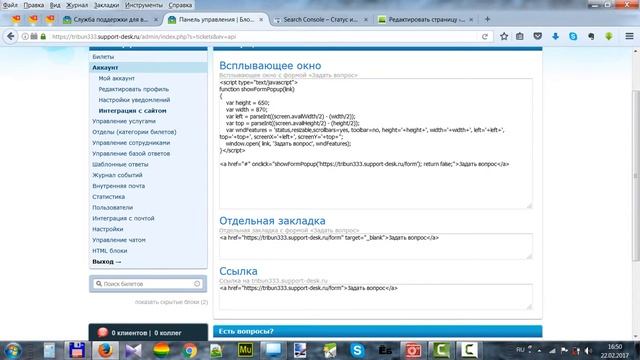Switch to the Редактировать страницу tab

(426, 19)
